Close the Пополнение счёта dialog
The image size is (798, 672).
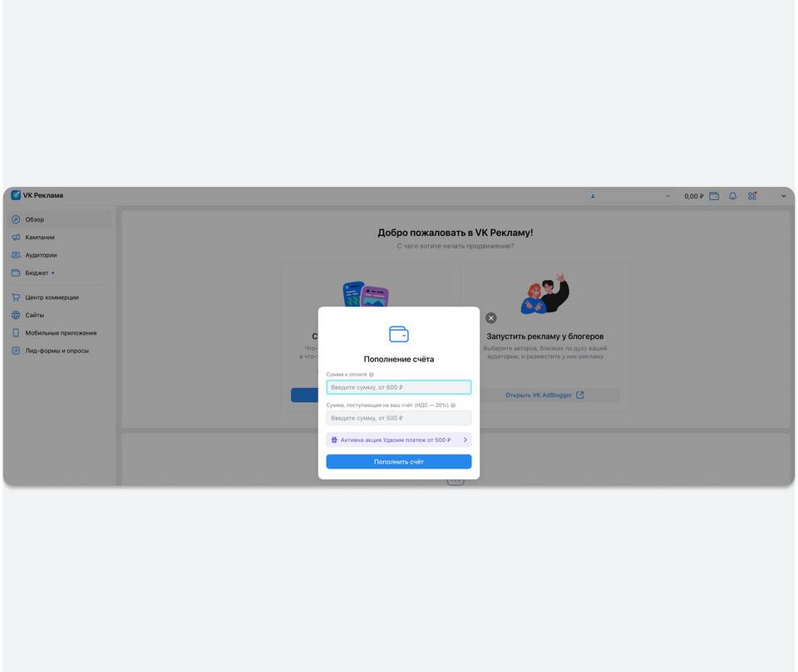coord(491,318)
